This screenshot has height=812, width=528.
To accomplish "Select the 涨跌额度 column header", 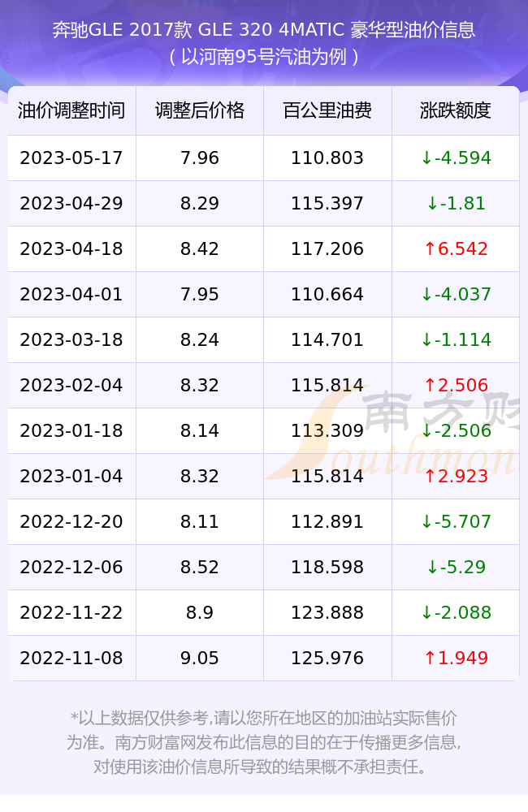I will (x=456, y=110).
